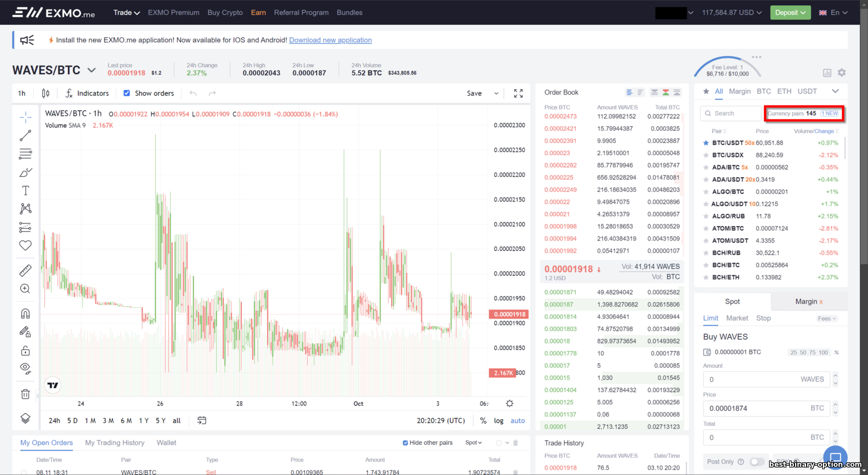This screenshot has height=475, width=868.
Task: Expand the WAVES/BTC pair selector
Action: click(x=91, y=70)
